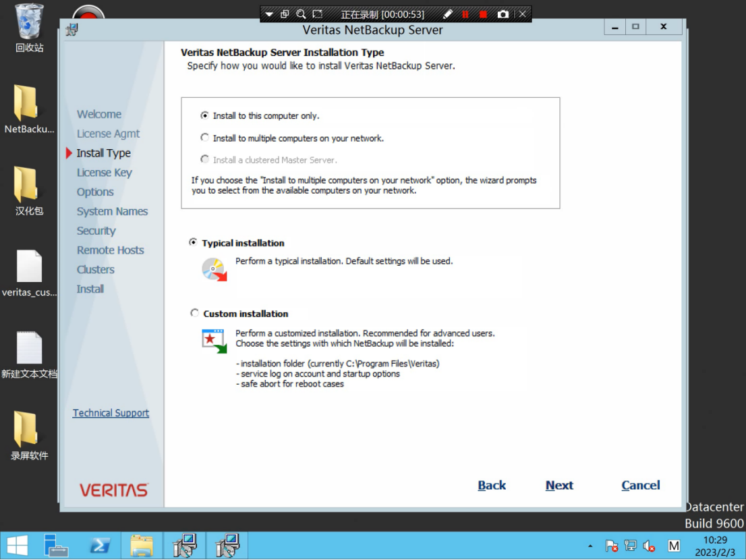
Task: Minimize the Veritas NetBackup Server window
Action: click(x=614, y=27)
